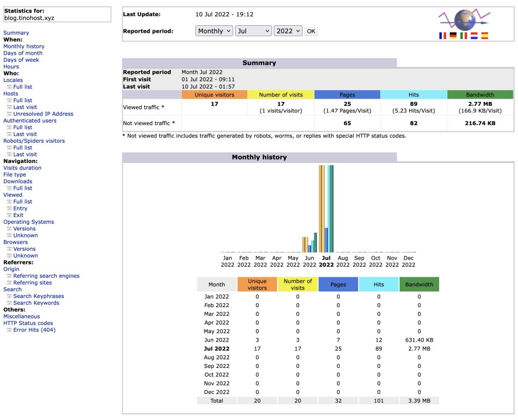Click orange Unique visitors header in Summary table
Screen dimensions: 518x420
tap(214, 95)
